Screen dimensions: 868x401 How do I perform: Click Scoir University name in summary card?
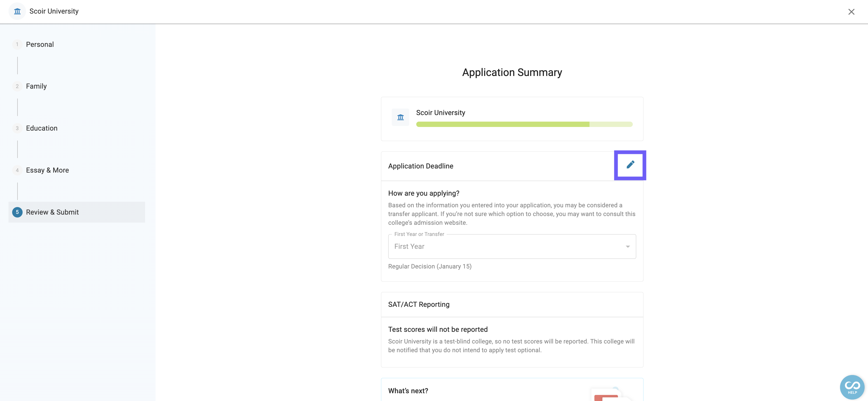[x=440, y=112]
